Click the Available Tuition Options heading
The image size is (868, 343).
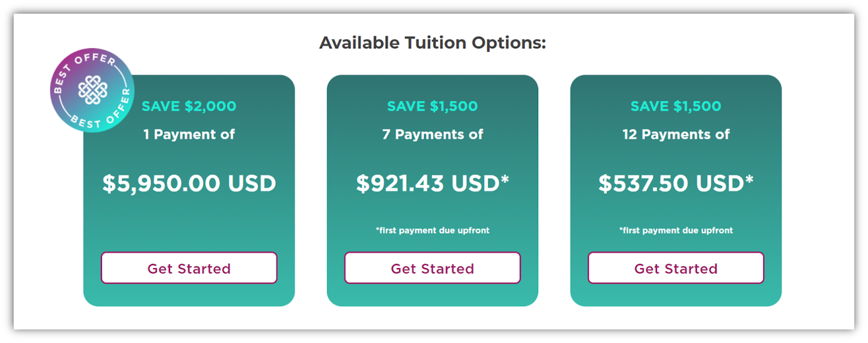[x=432, y=42]
